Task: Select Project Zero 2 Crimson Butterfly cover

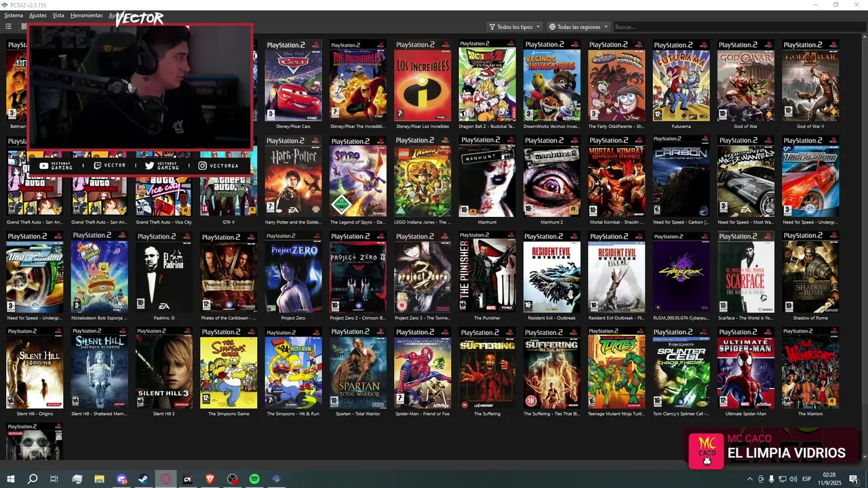Action: click(x=357, y=272)
